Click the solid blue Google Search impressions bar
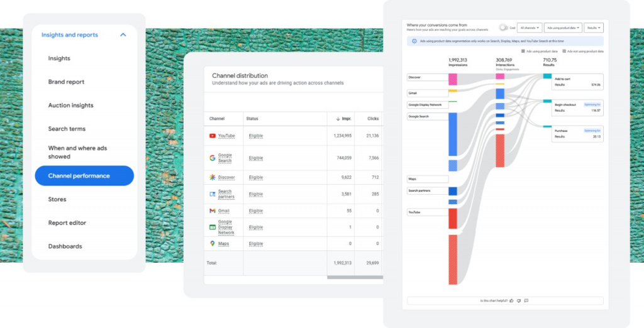644x328 pixels. (453, 134)
